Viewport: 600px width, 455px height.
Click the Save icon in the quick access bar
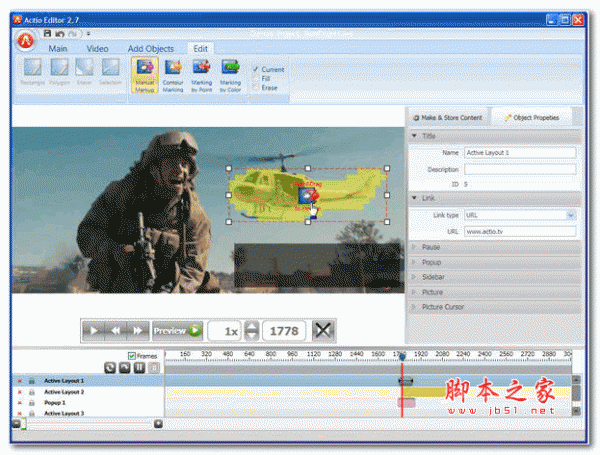tap(47, 34)
